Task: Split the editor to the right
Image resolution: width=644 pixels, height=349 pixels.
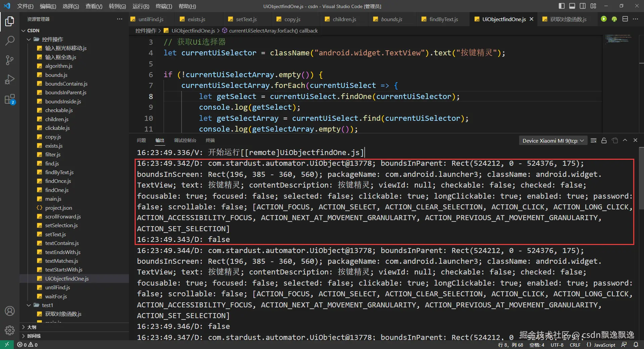Action: [625, 19]
